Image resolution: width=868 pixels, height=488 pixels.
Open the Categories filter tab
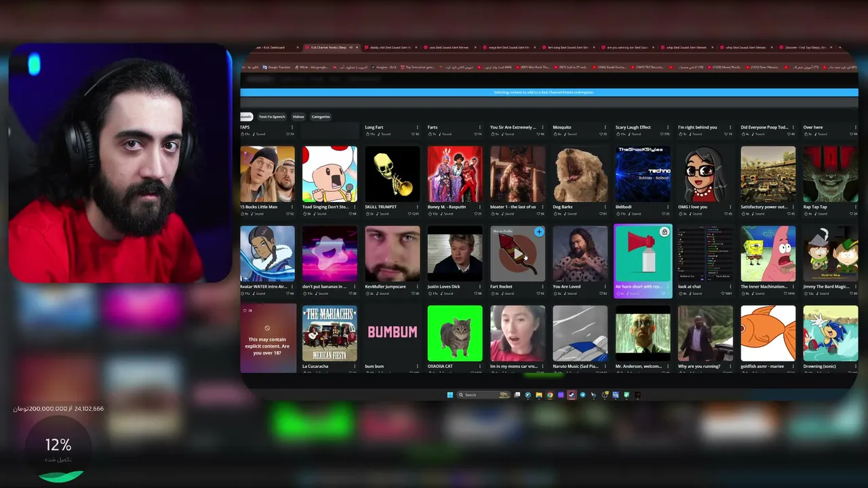(x=321, y=117)
